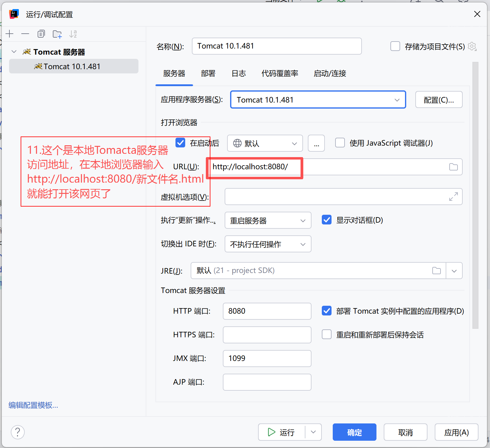Click the 应用(A) button
490x448 pixels.
457,432
